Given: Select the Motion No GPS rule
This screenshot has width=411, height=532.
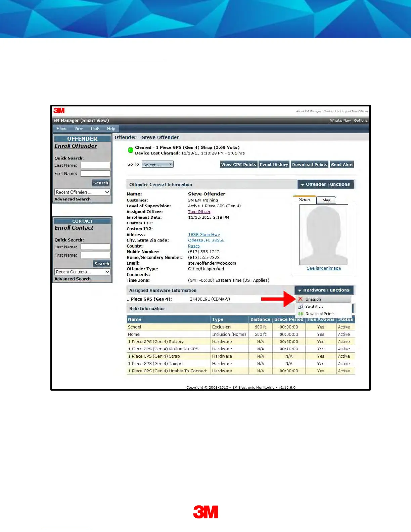Looking at the screenshot, I should pos(241,349).
